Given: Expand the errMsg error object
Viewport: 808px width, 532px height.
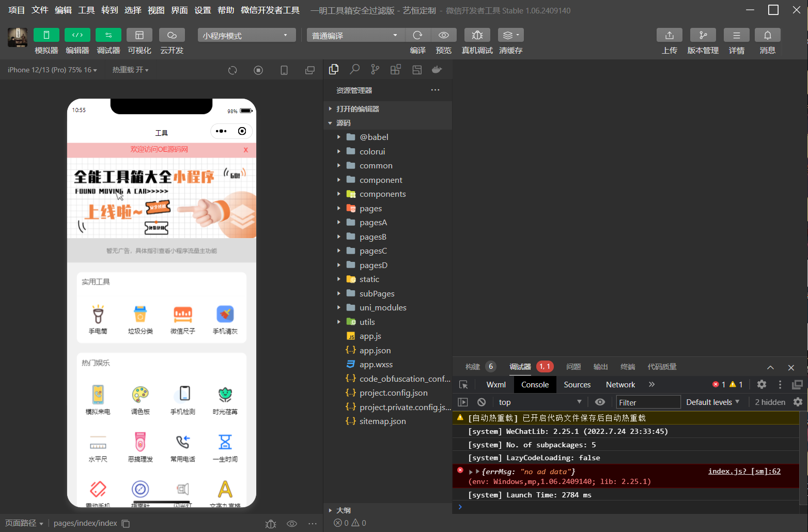Looking at the screenshot, I should [x=471, y=472].
